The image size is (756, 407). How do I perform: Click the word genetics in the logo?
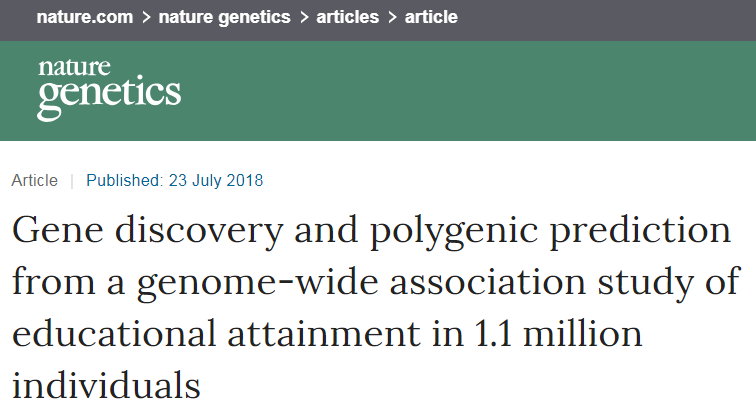pos(109,96)
